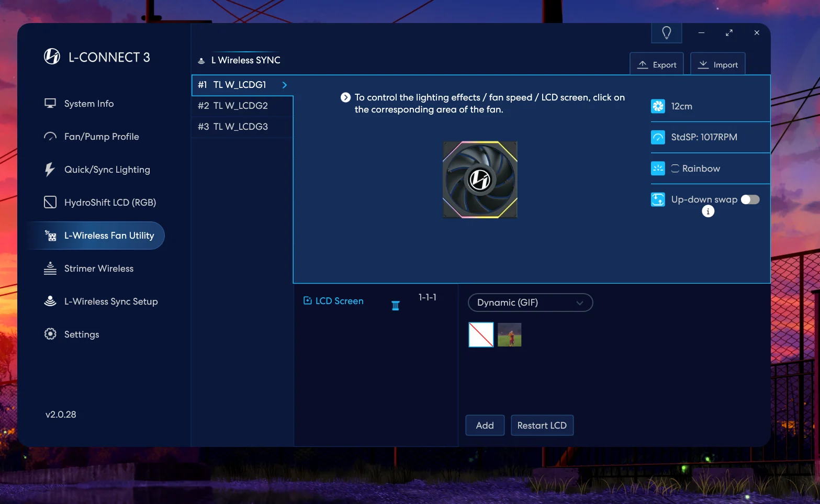
Task: Click the Rainbow lighting effect label
Action: [701, 169]
